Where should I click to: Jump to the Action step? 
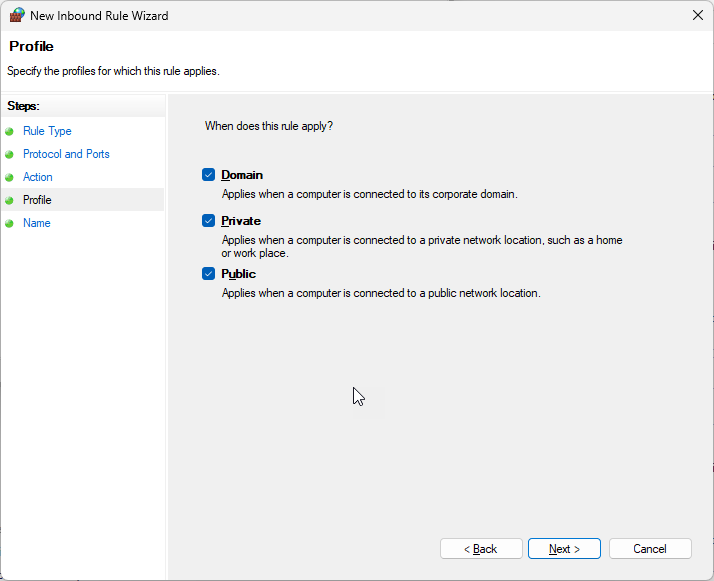pos(38,177)
